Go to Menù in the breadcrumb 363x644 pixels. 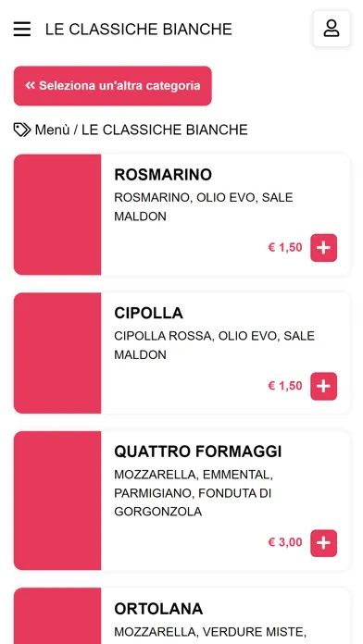pyautogui.click(x=52, y=130)
